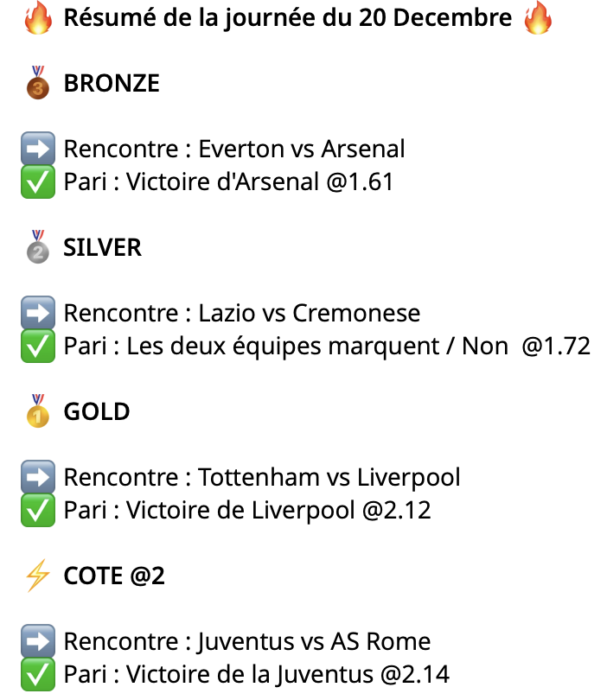
Task: Click the Victoire de Liverpool @2.12 text
Action: [x=278, y=511]
